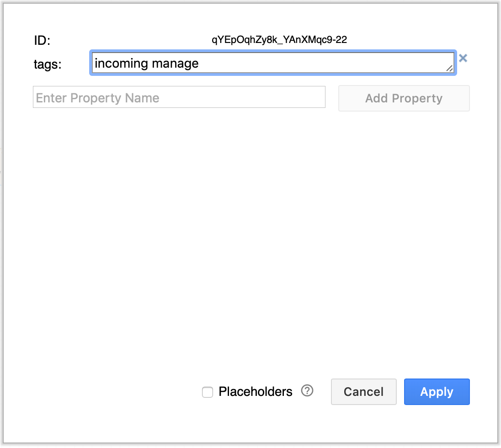Click the Apply button

pyautogui.click(x=437, y=391)
